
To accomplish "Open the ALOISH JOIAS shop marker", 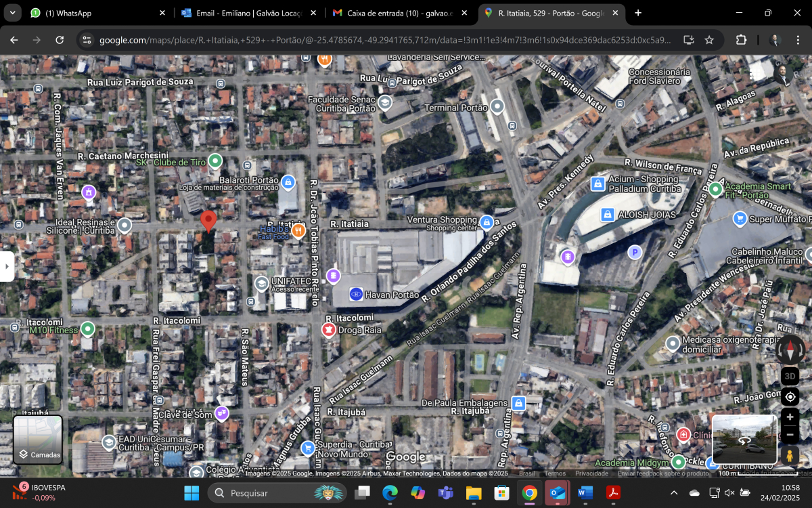I will click(608, 214).
